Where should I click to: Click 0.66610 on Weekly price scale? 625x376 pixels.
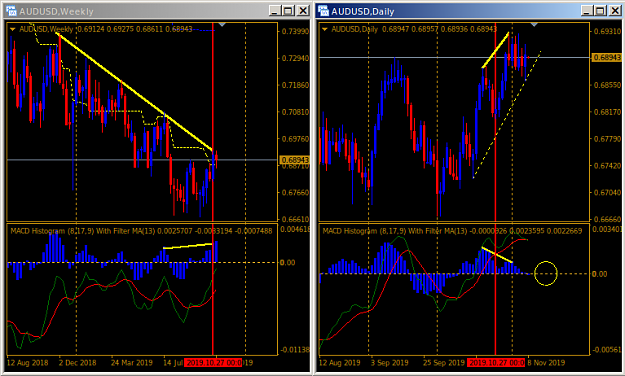(295, 219)
